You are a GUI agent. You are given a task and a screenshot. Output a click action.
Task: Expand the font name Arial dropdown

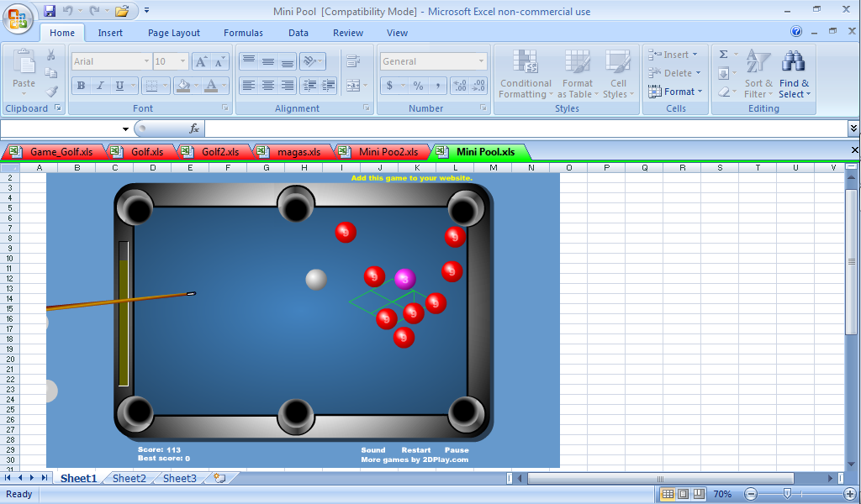[146, 61]
